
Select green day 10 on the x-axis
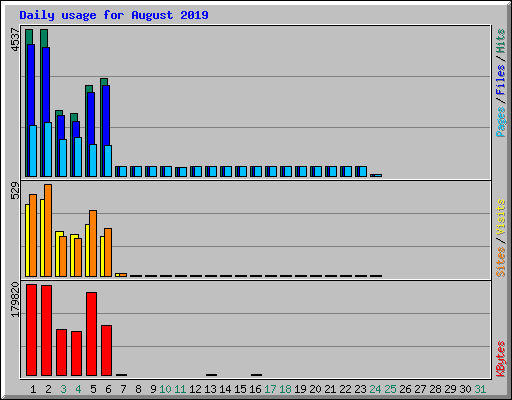165,389
